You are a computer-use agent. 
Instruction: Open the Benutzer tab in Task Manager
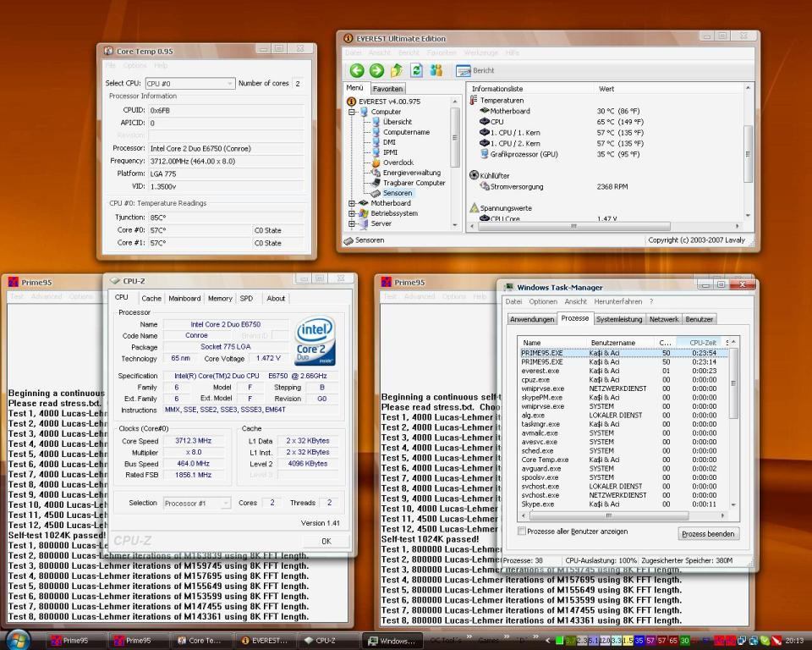(700, 319)
